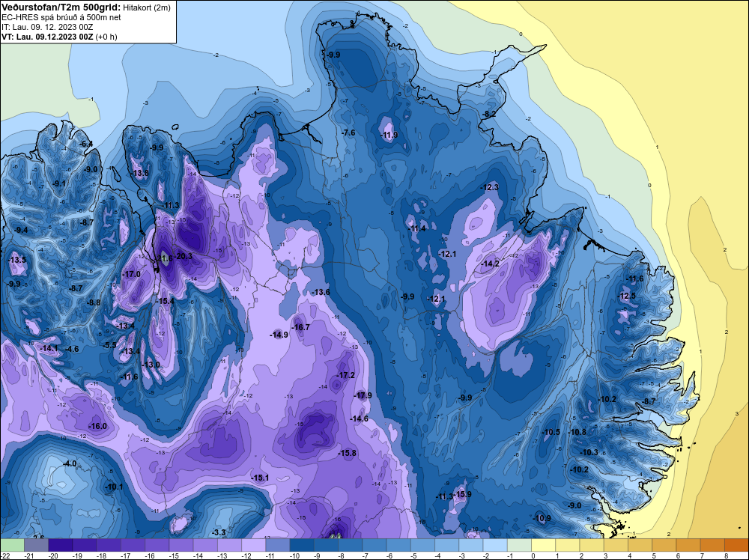749x560 pixels.
Task: Click the -7.6 temperature value
Action: [x=348, y=133]
